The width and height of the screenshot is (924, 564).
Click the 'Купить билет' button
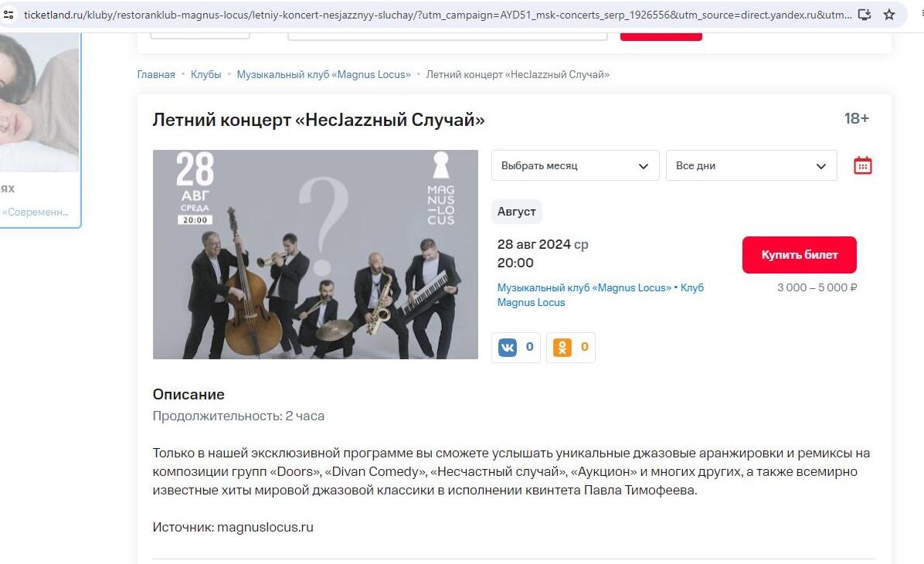[x=799, y=255]
